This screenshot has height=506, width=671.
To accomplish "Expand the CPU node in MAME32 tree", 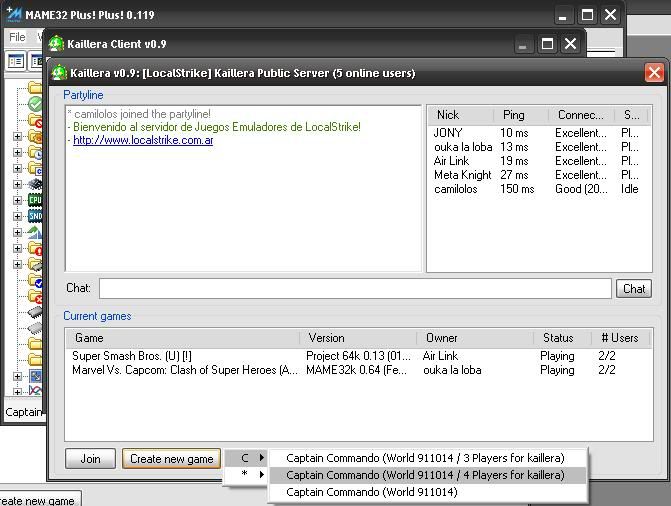I will 17,200.
